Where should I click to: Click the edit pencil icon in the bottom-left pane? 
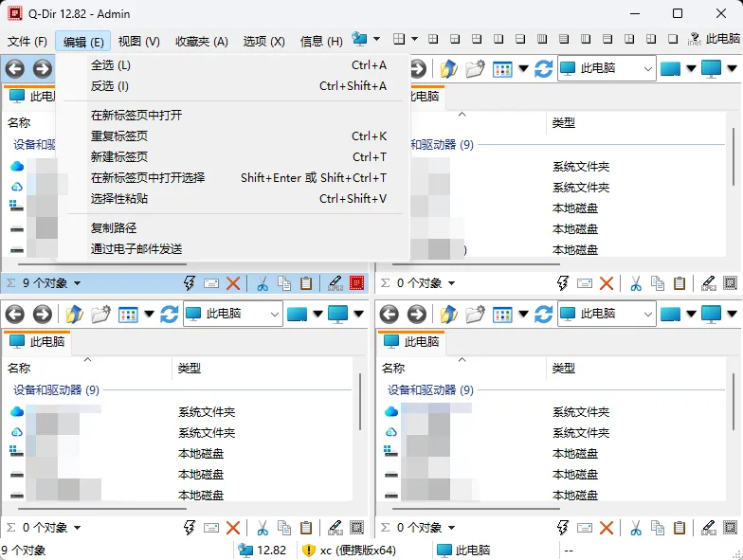tap(335, 527)
